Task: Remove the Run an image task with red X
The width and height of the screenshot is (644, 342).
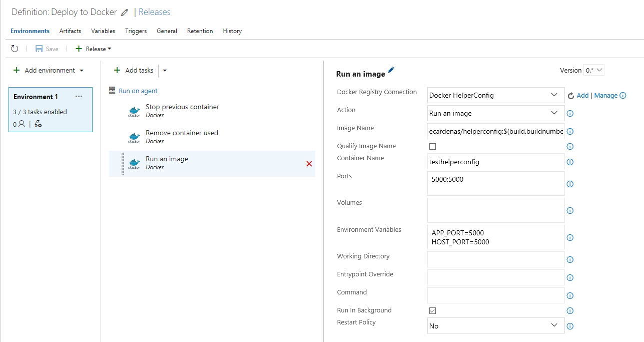Action: 309,164
